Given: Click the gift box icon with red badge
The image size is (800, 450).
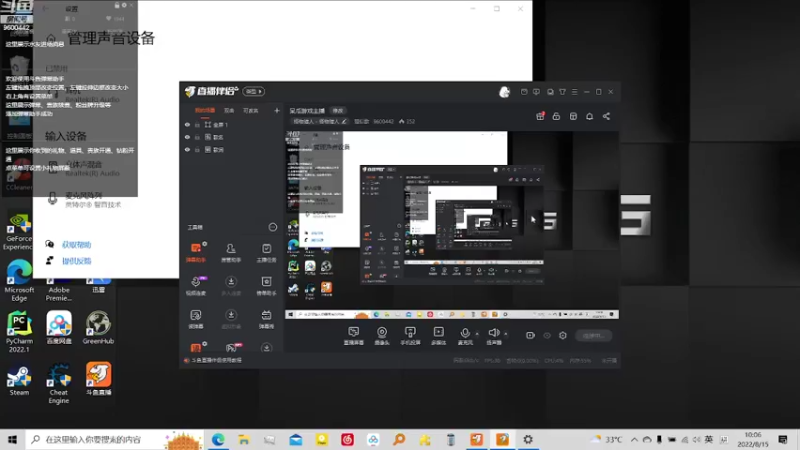Looking at the screenshot, I should pyautogui.click(x=540, y=116).
